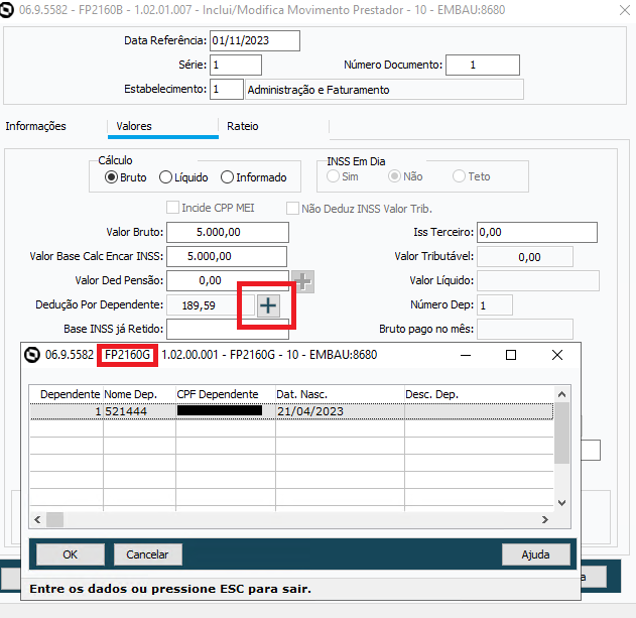Click the main window logo icon

coord(6,10)
